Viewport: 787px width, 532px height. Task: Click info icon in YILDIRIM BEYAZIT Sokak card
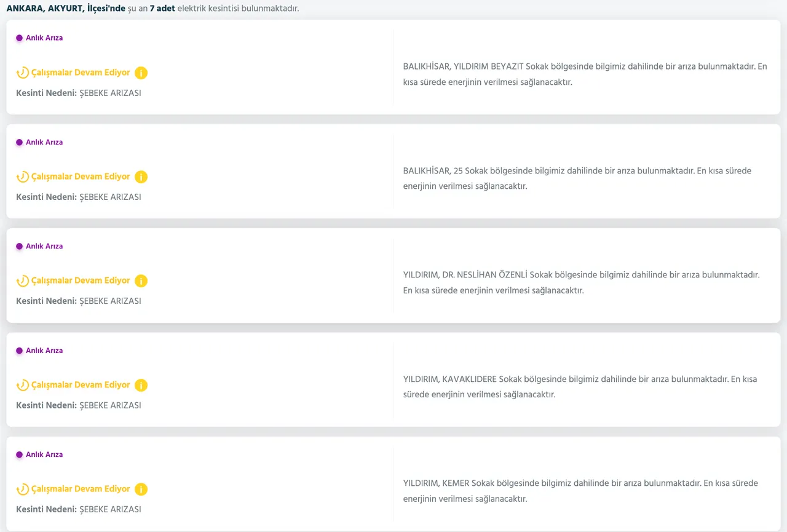tap(141, 73)
